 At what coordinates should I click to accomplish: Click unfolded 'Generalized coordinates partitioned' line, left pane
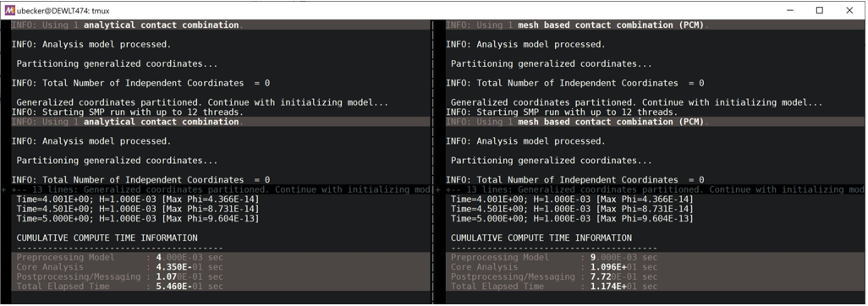pos(202,103)
